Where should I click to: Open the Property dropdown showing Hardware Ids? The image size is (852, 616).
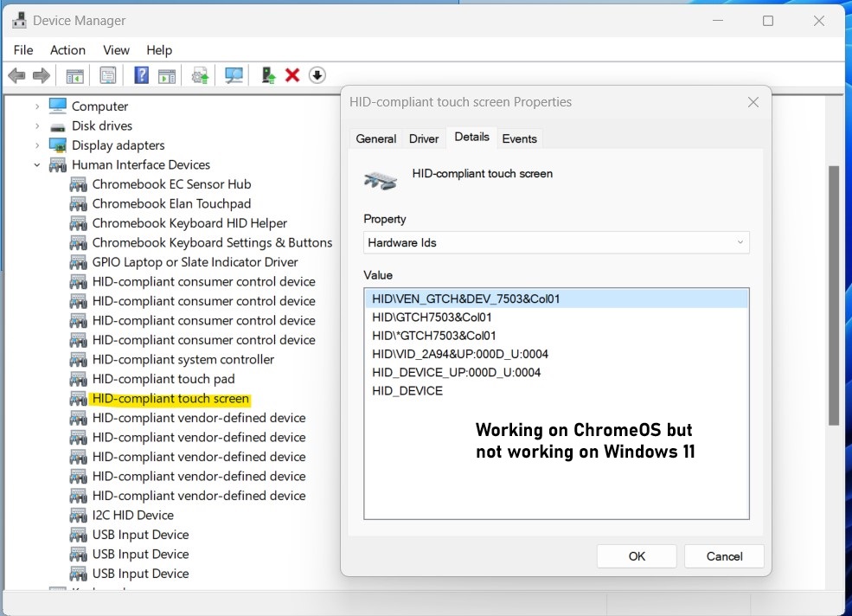tap(556, 242)
